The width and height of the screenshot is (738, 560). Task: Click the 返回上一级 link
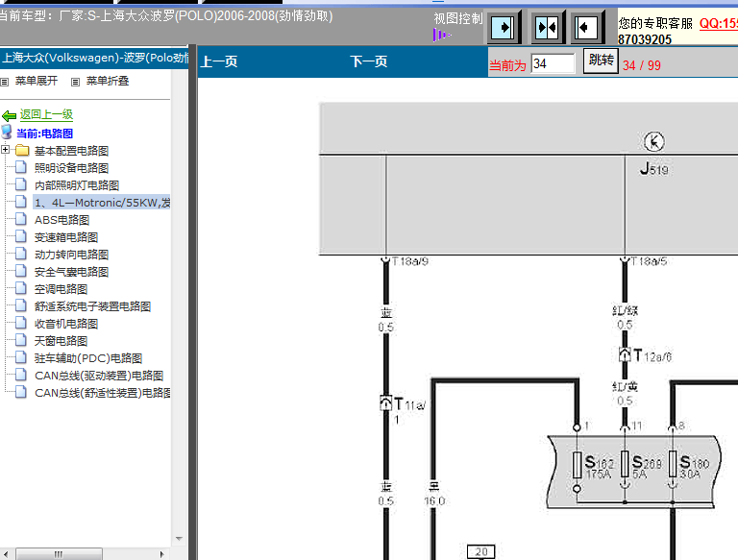46,114
